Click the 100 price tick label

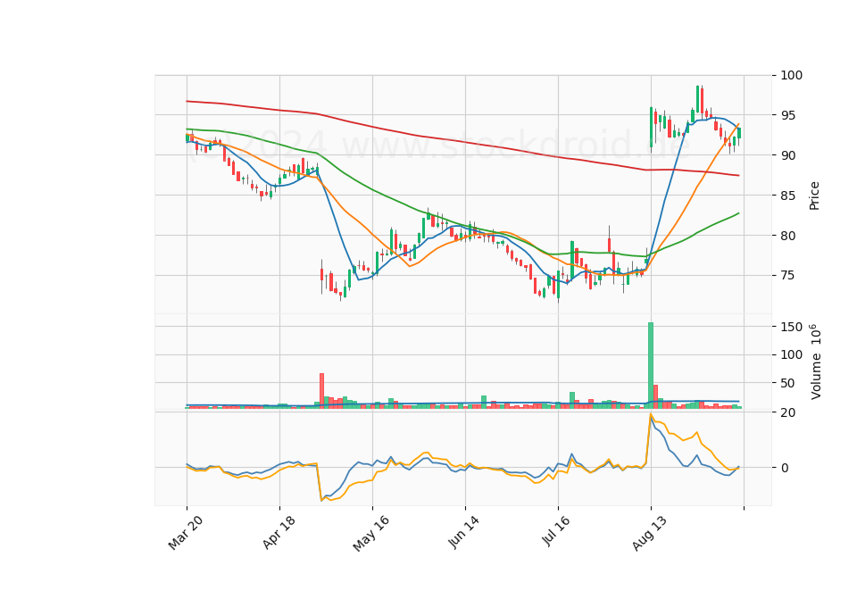click(x=792, y=75)
